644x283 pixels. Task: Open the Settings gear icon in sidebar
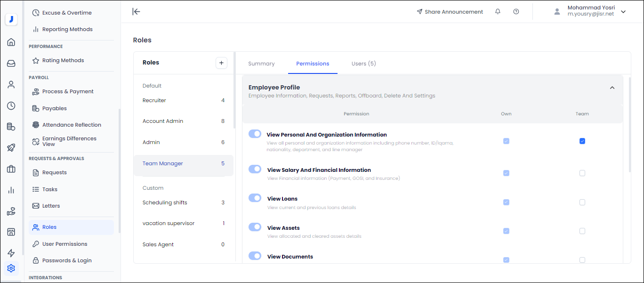[x=11, y=268]
